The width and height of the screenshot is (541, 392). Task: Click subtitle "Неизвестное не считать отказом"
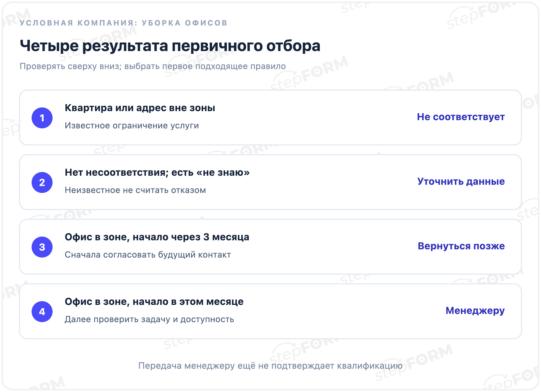(135, 190)
